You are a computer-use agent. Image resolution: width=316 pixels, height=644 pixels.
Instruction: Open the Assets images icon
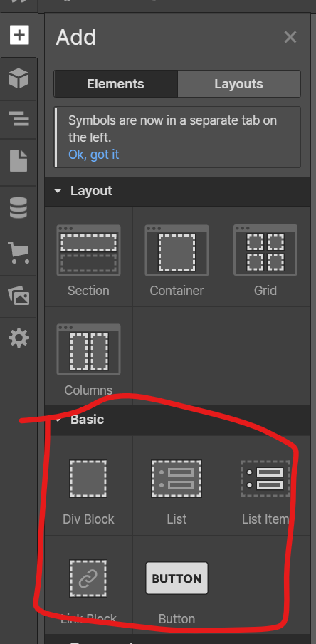(19, 296)
